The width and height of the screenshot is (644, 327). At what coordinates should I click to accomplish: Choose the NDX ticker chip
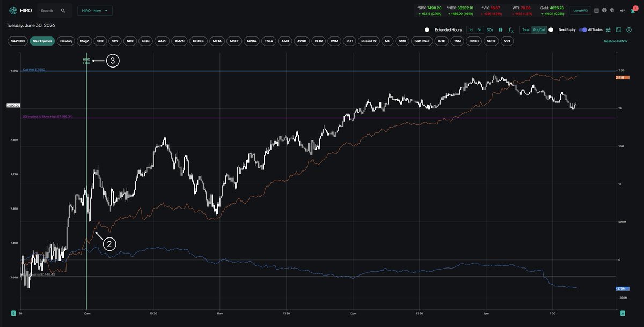130,41
